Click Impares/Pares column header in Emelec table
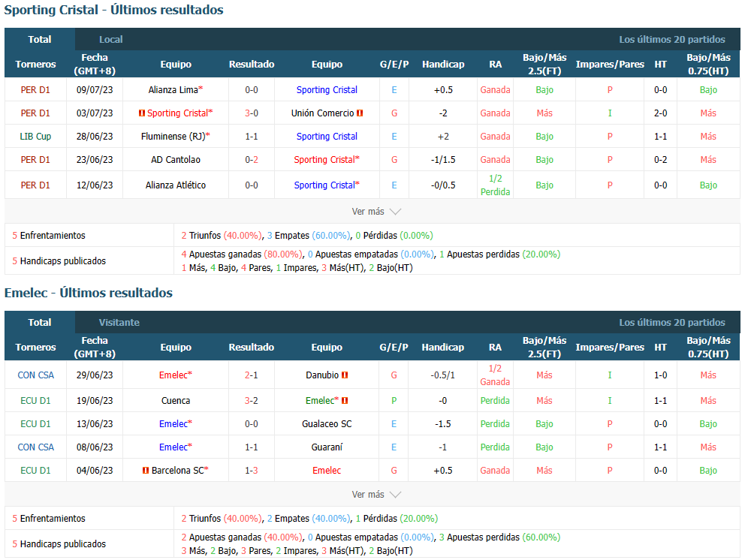Screen dimensions: 745x560 pyautogui.click(x=610, y=348)
